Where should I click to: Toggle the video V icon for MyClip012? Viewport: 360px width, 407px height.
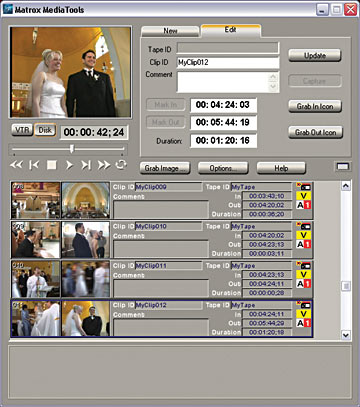303,314
